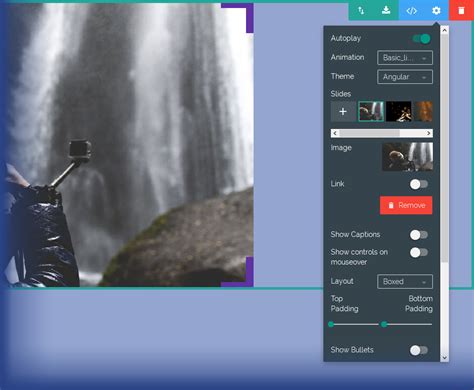Click the Autoplay label text

[x=346, y=38]
